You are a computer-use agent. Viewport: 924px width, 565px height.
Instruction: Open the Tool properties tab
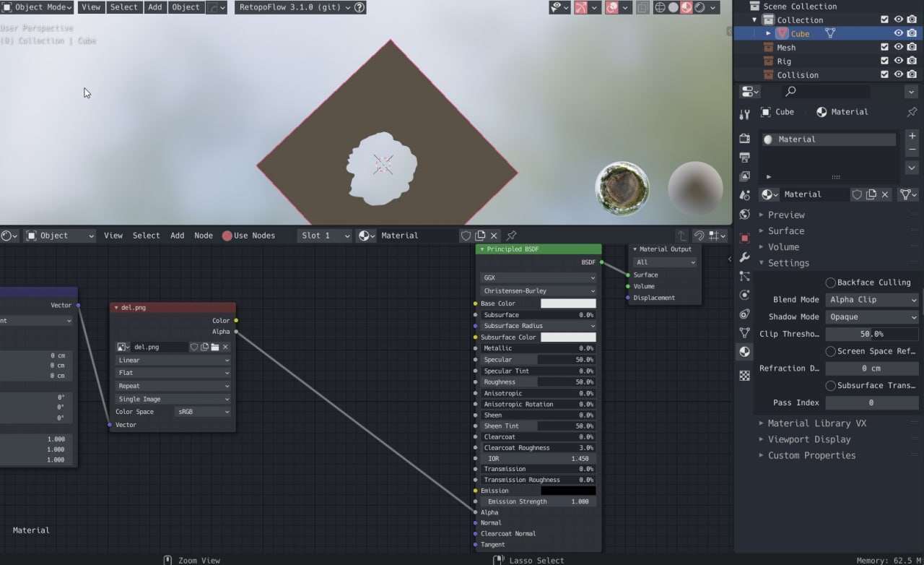tap(745, 114)
